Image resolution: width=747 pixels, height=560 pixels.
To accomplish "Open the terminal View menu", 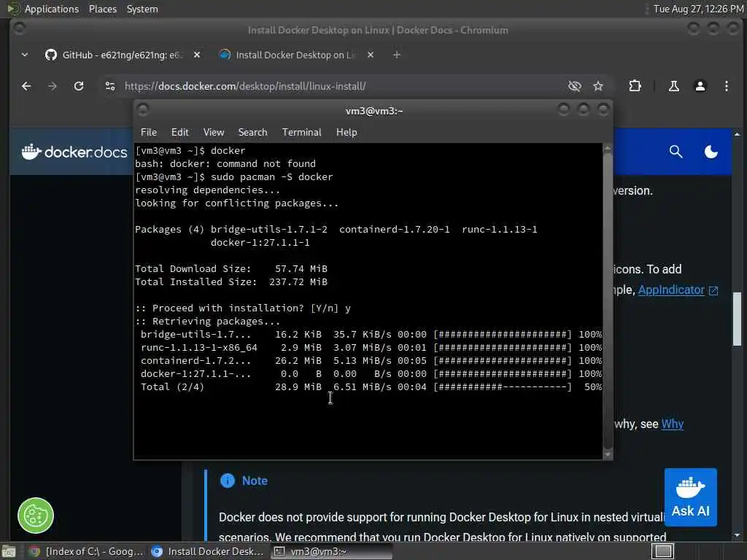I will point(214,133).
